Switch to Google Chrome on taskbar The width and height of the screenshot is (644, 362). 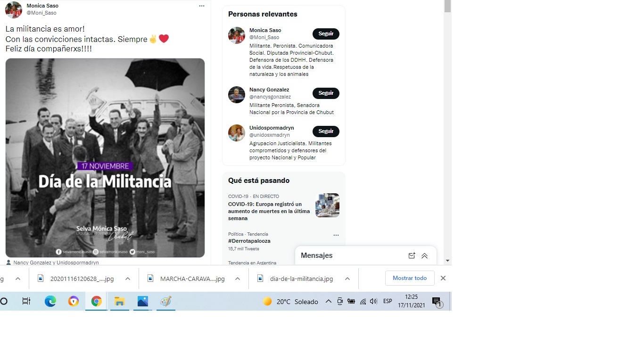(97, 301)
